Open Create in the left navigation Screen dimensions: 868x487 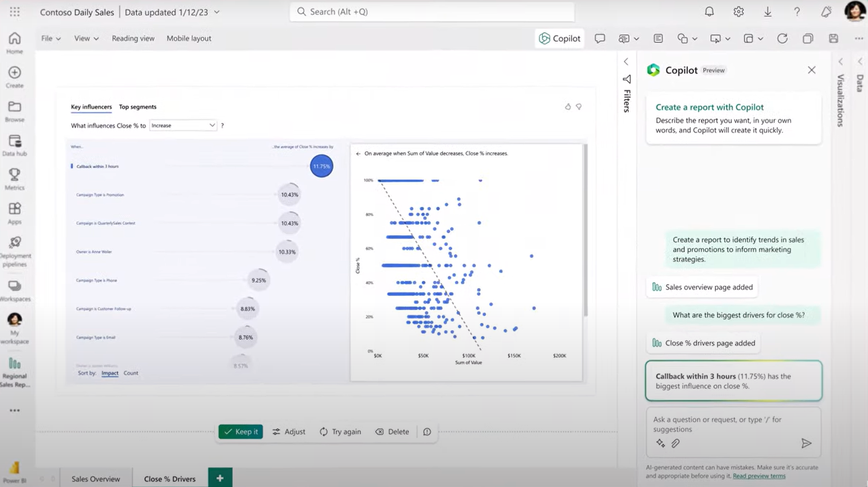coord(15,77)
